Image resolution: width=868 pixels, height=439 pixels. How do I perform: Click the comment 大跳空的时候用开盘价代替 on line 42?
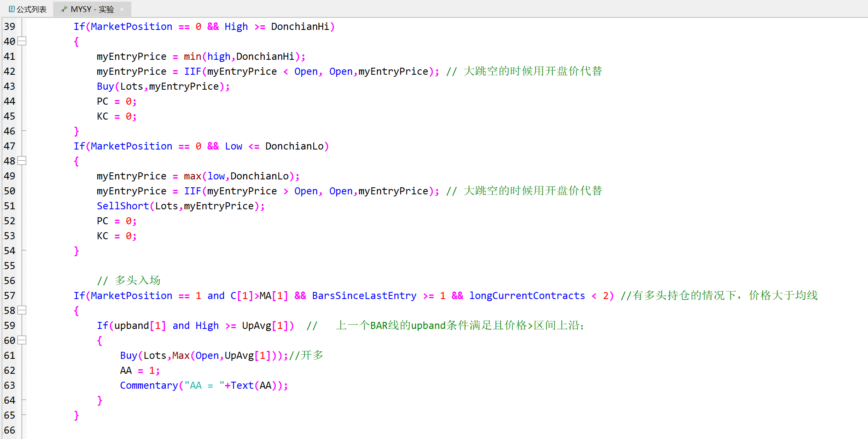click(x=524, y=71)
